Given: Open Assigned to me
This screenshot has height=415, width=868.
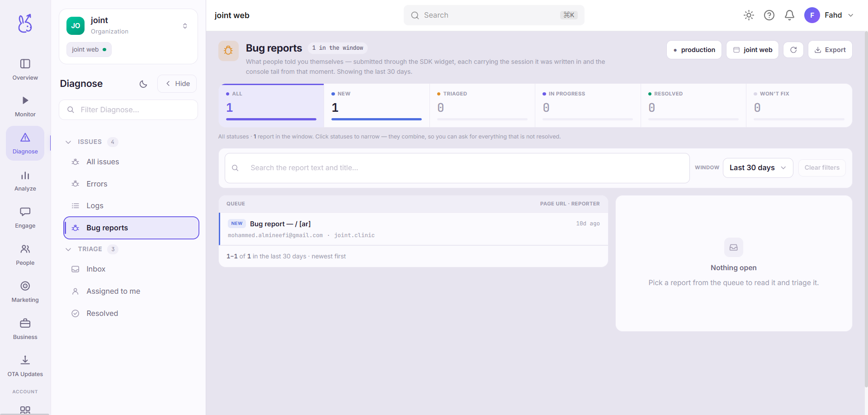Looking at the screenshot, I should tap(132, 291).
